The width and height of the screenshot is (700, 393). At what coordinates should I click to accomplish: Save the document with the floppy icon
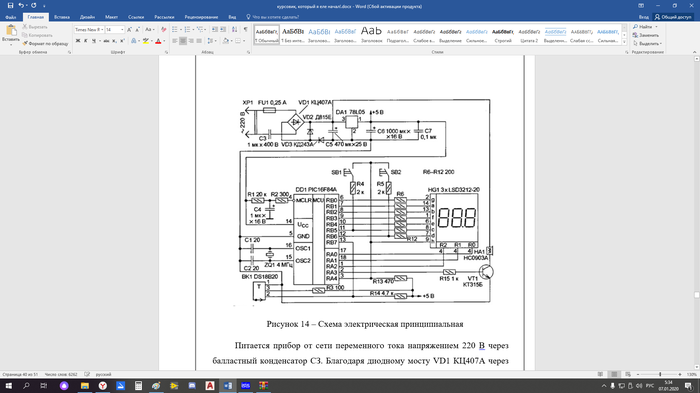[x=10, y=5]
